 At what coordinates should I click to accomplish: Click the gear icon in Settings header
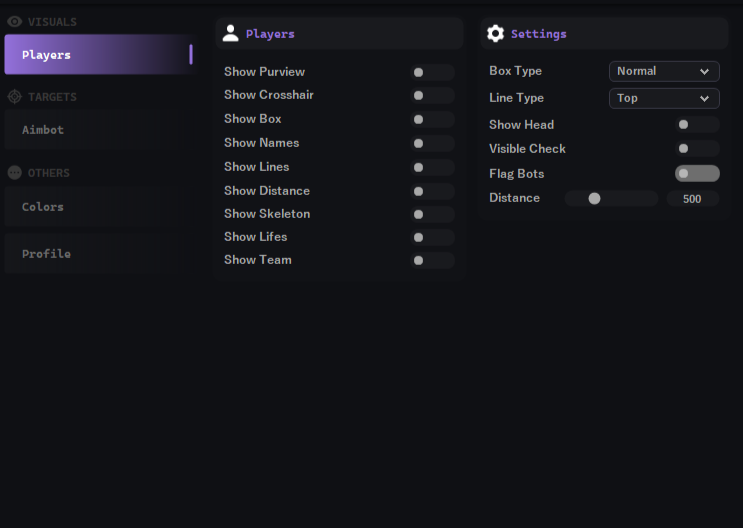pos(495,34)
